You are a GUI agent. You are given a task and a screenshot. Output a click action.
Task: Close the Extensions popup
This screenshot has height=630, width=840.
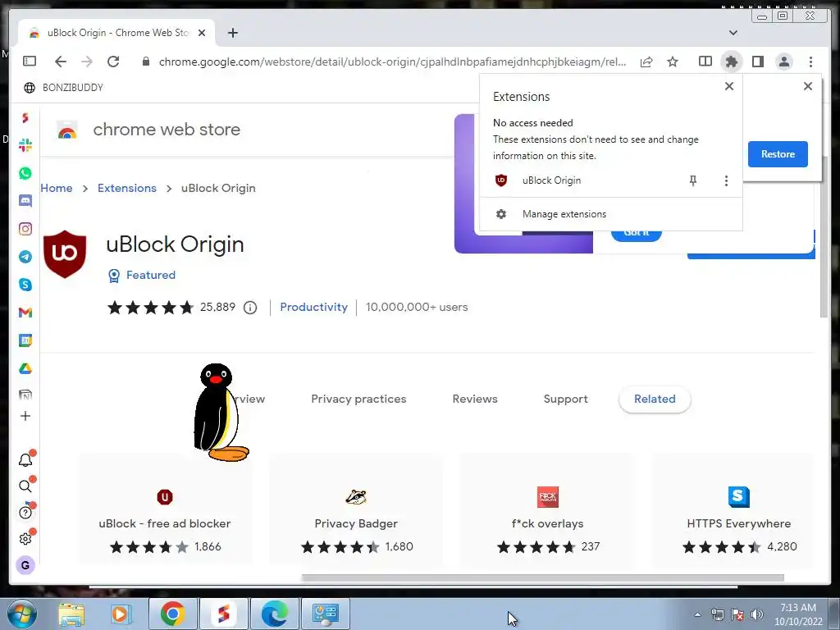tap(728, 86)
